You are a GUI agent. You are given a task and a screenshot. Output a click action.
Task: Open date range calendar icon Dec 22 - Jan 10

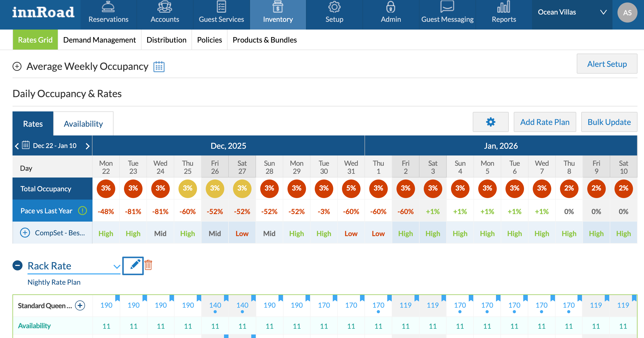tap(26, 145)
